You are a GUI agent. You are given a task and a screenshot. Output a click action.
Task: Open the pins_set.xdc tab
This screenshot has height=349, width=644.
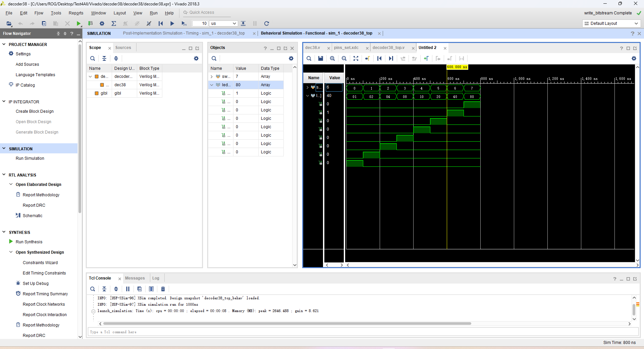346,48
